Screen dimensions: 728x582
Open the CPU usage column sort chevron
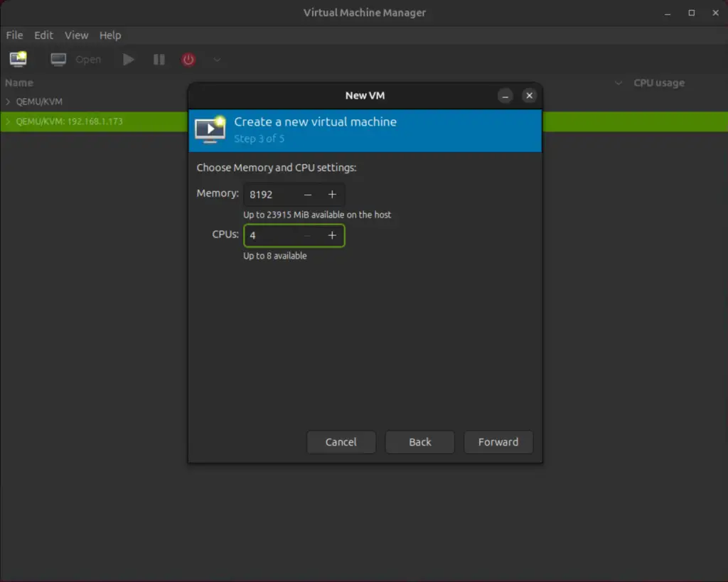(x=618, y=83)
